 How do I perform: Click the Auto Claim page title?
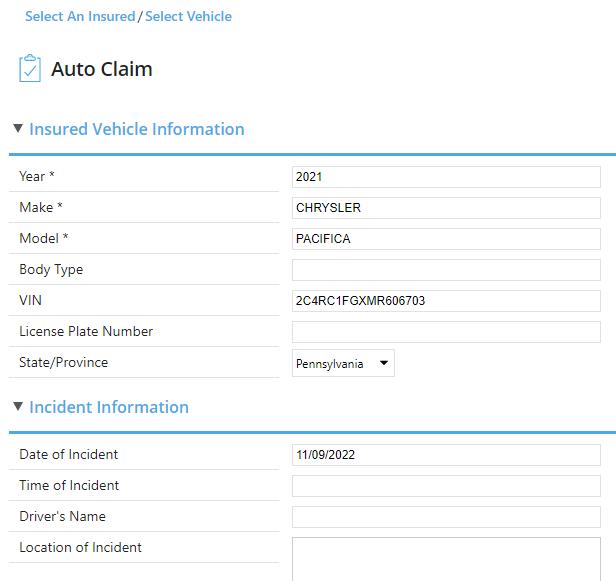[x=102, y=70]
